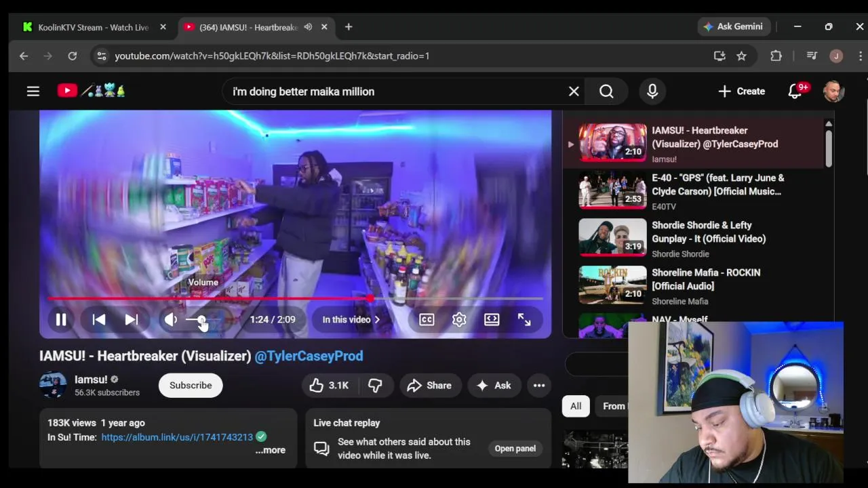Open YouTube account avatar menu
Image resolution: width=868 pixels, height=488 pixels.
tap(833, 91)
